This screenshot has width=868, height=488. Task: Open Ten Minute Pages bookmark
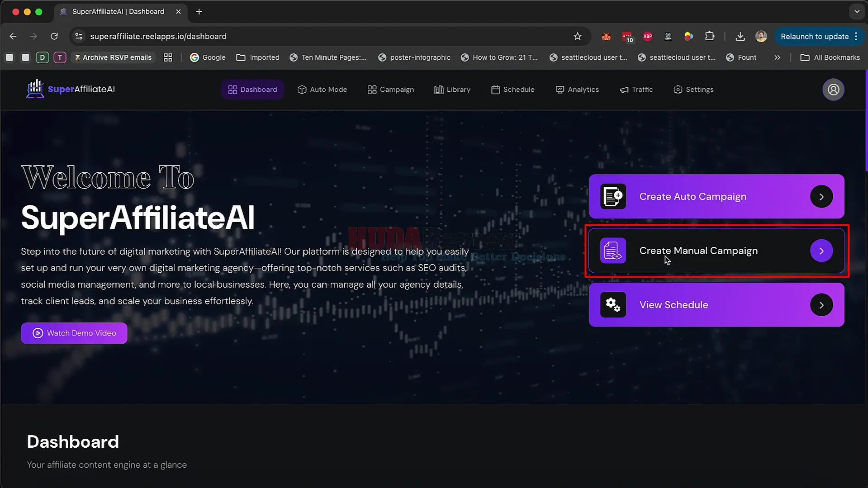(x=328, y=57)
